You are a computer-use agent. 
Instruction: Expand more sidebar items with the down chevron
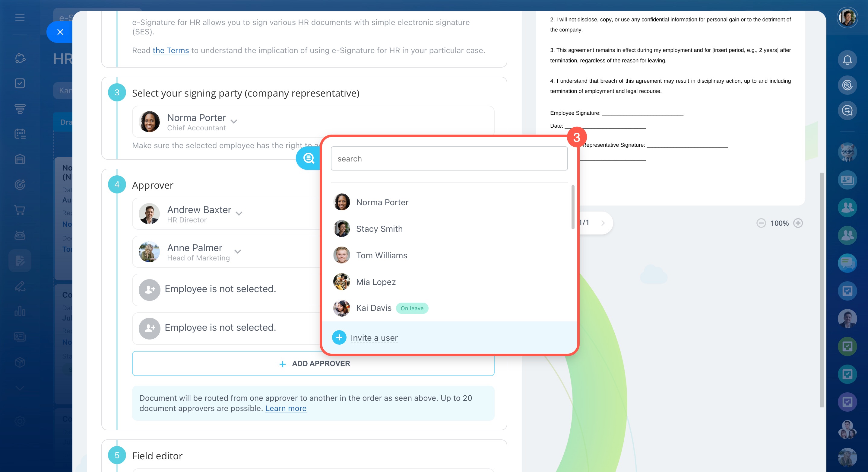(20, 388)
